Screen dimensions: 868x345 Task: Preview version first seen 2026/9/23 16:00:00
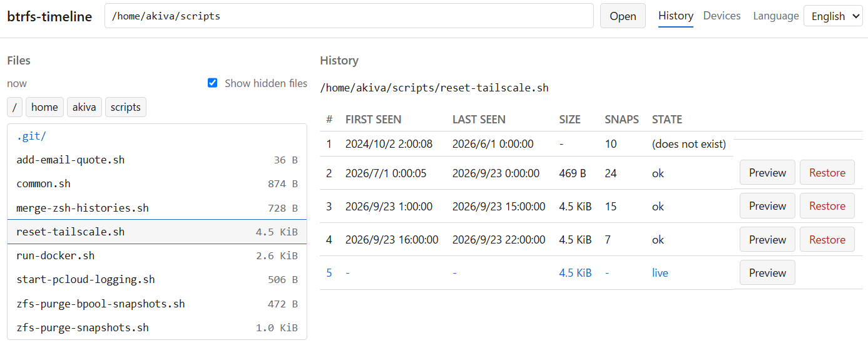tap(767, 239)
